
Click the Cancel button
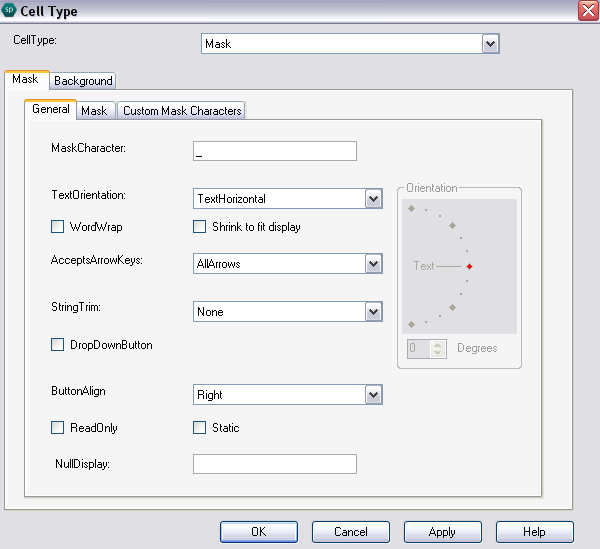click(351, 532)
